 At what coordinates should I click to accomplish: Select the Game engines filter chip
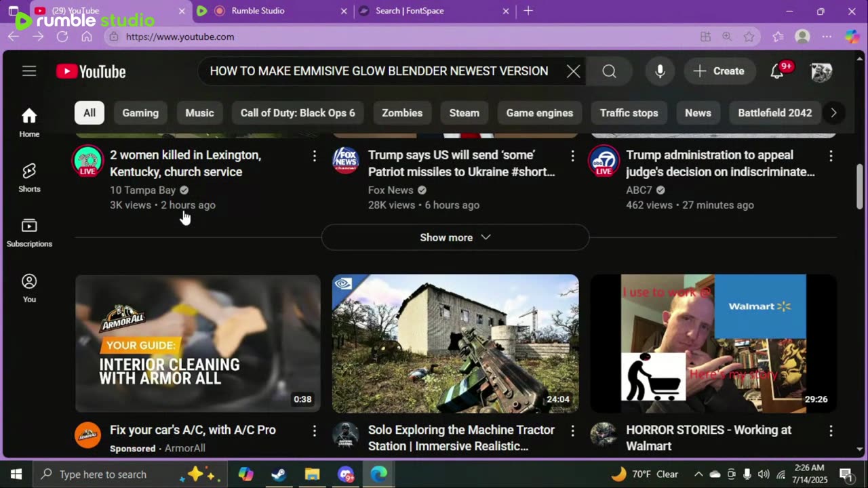click(x=540, y=113)
